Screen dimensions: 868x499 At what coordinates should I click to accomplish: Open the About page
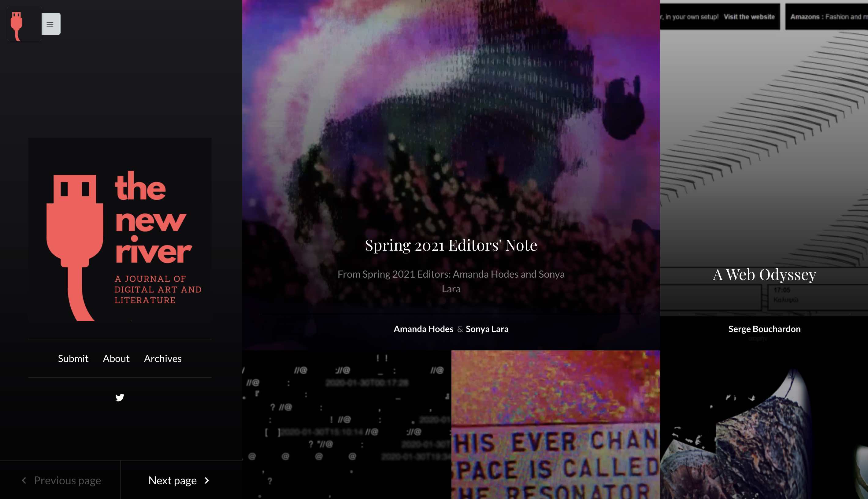(x=116, y=358)
